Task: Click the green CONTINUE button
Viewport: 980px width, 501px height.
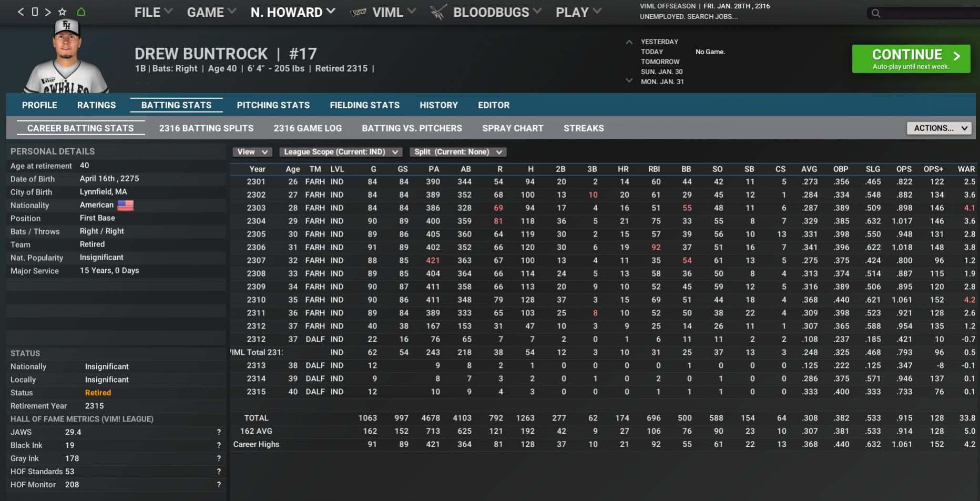Action: (911, 59)
